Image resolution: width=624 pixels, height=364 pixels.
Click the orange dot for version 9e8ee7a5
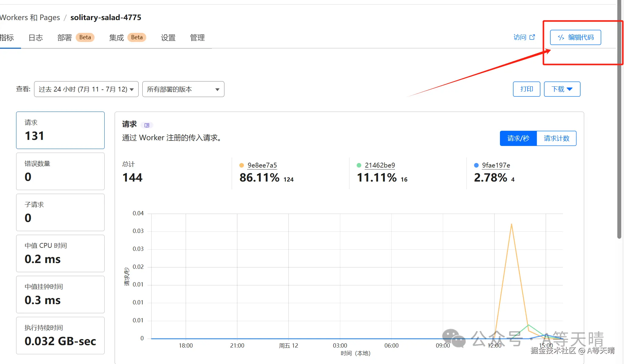(x=241, y=165)
